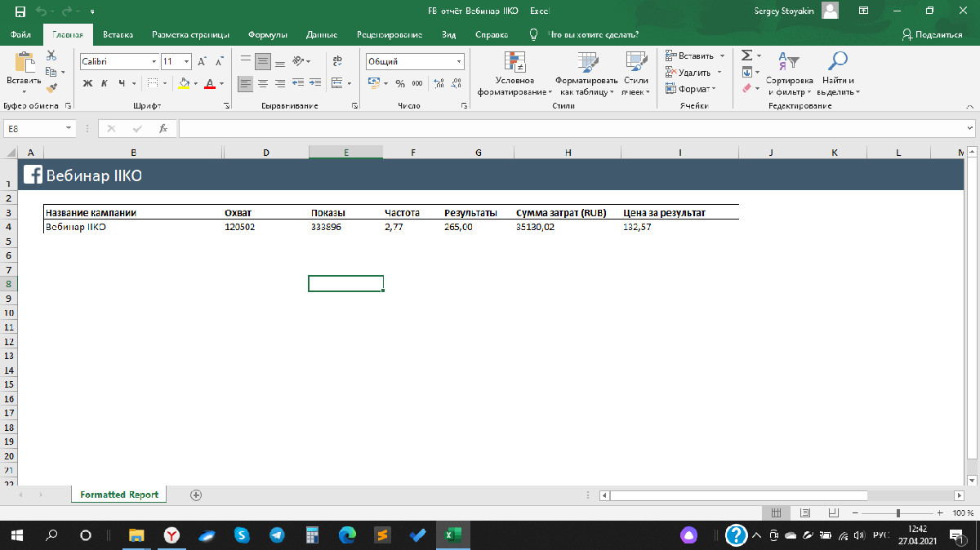Switch to Page Break Preview icon
This screenshot has height=550, width=980.
pos(832,512)
